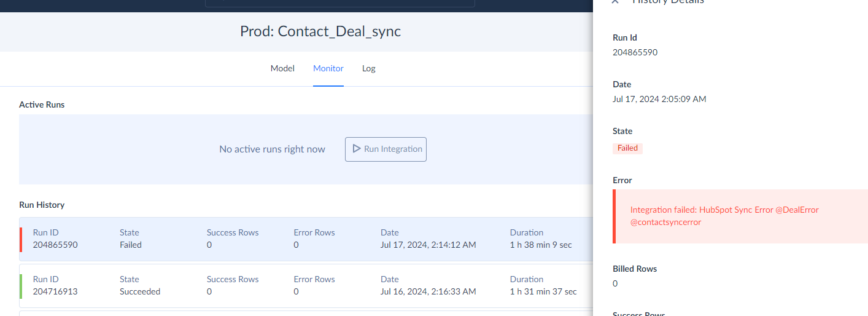Image resolution: width=868 pixels, height=316 pixels.
Task: Select failed run 204865590 in Run History
Action: coord(306,239)
